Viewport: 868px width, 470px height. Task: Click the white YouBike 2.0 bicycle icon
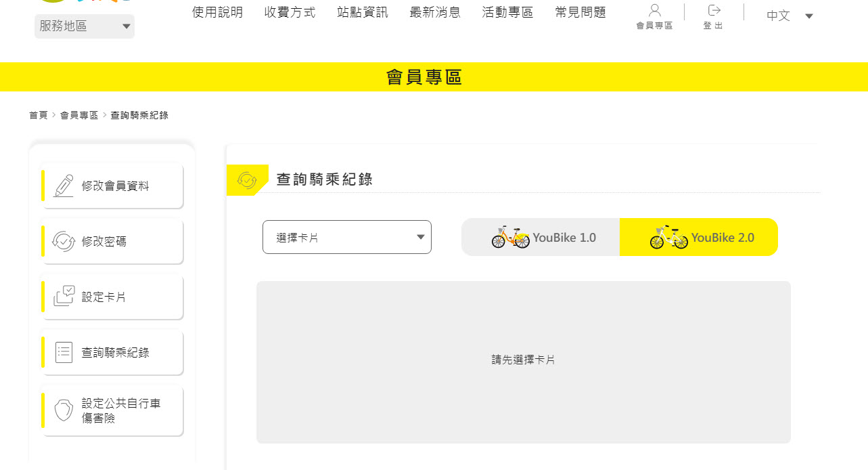pos(669,237)
